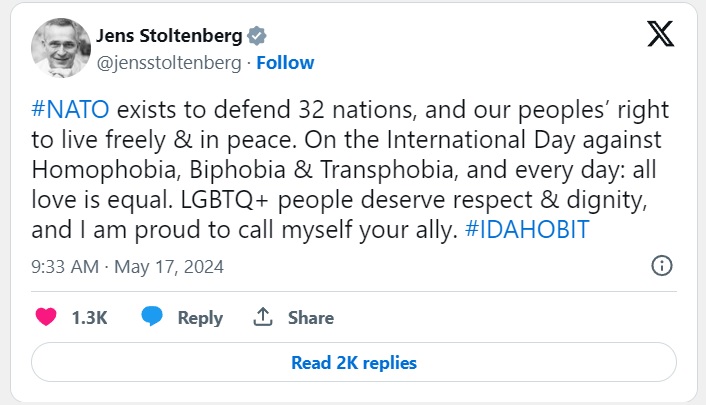
Task: Open the #IDAHOBIT hashtag
Action: pyautogui.click(x=526, y=228)
